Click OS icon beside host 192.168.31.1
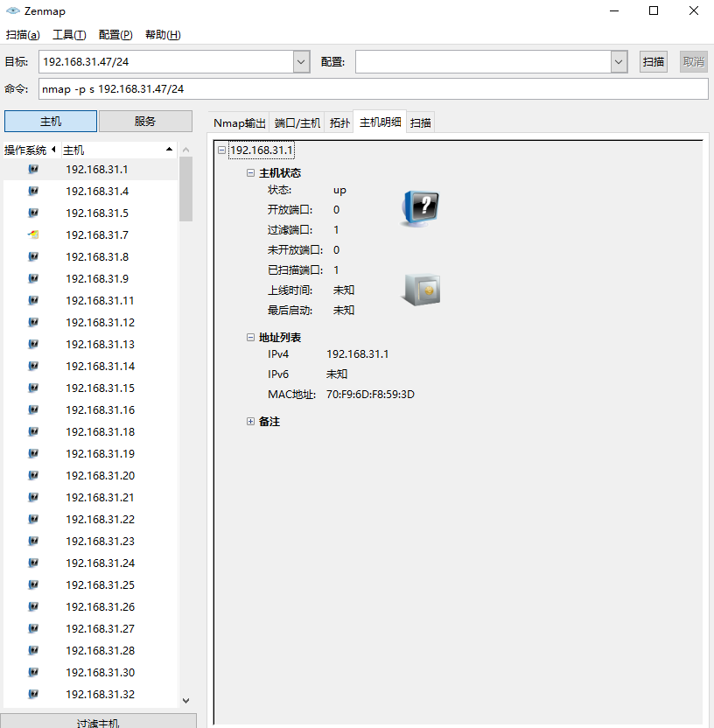This screenshot has width=714, height=728. pyautogui.click(x=33, y=169)
